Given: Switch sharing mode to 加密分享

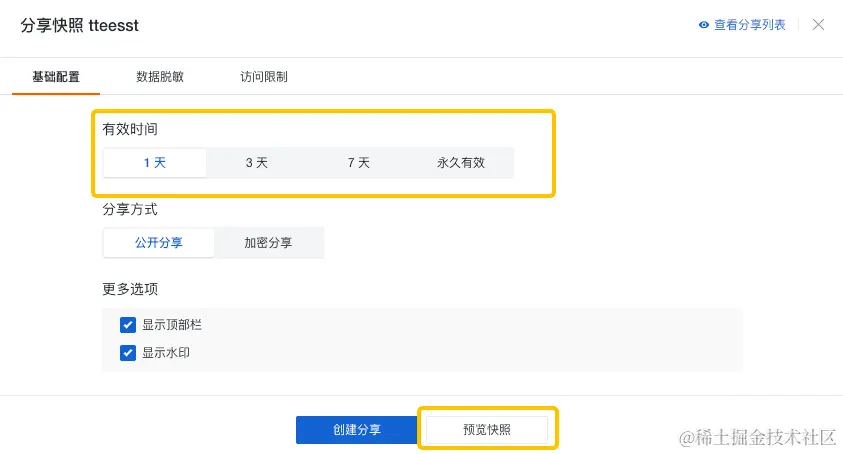Looking at the screenshot, I should click(x=268, y=243).
